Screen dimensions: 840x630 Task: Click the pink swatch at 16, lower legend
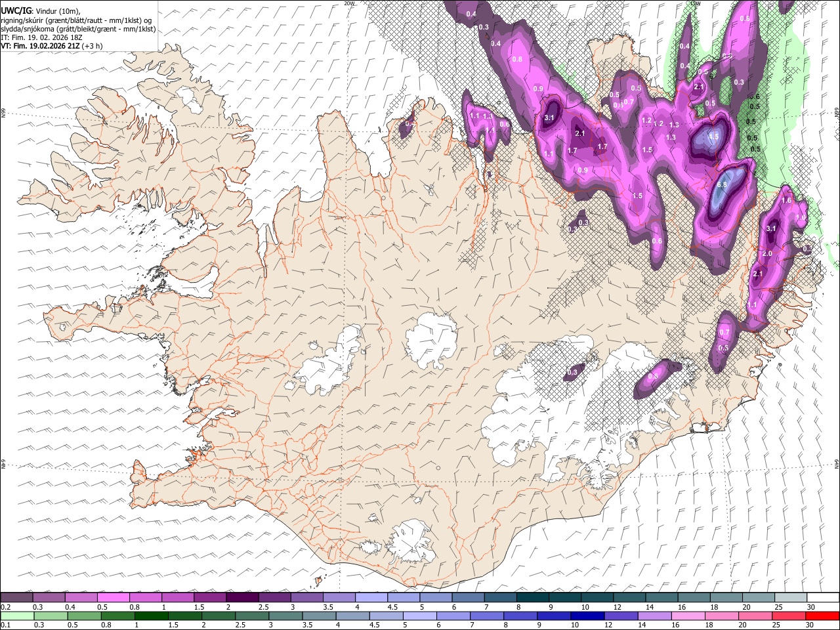(688, 616)
